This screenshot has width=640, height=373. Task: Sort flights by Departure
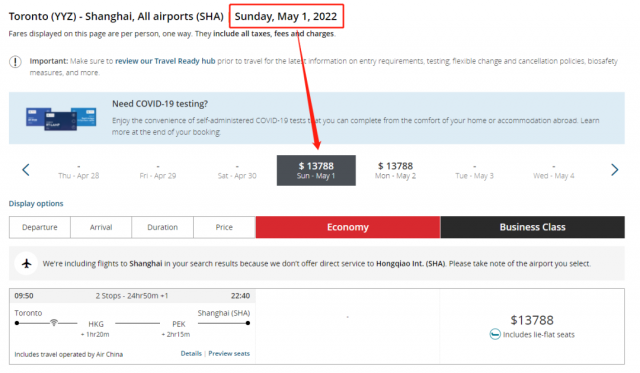click(40, 227)
